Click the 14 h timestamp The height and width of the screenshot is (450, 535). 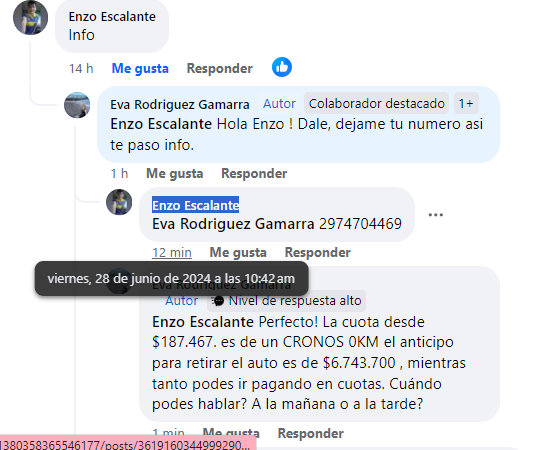(81, 69)
